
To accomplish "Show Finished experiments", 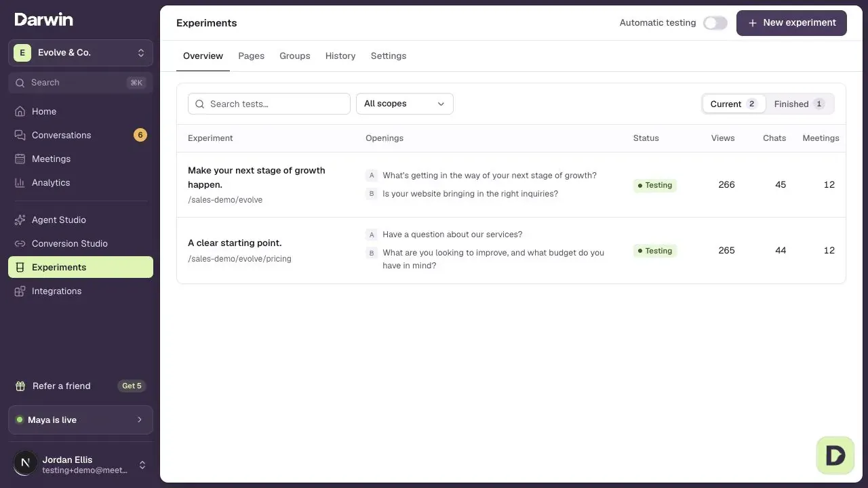I will [800, 104].
